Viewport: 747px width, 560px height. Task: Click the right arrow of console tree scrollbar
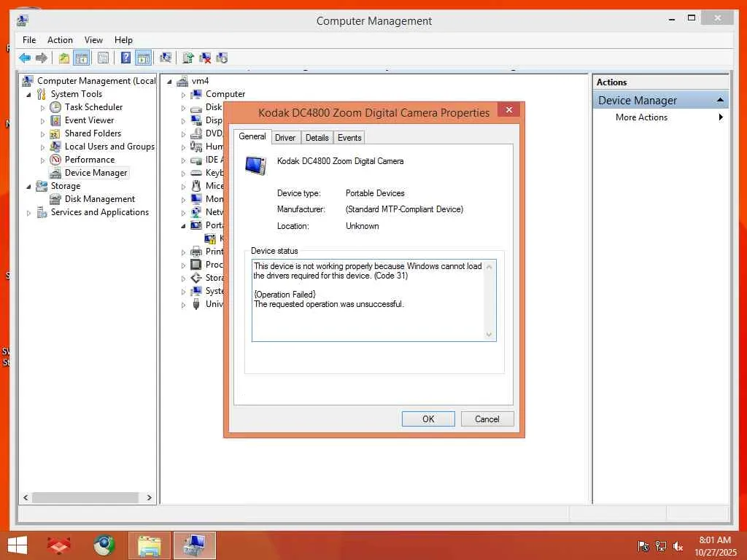coord(149,497)
